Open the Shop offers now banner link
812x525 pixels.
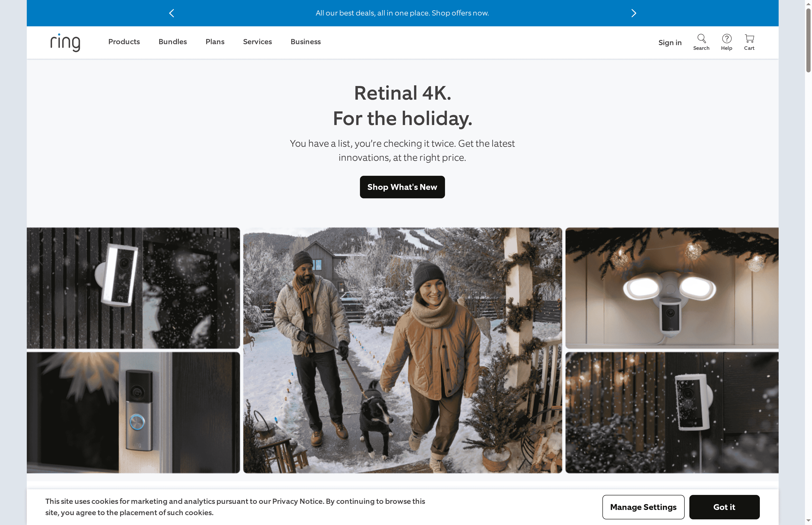click(x=402, y=13)
